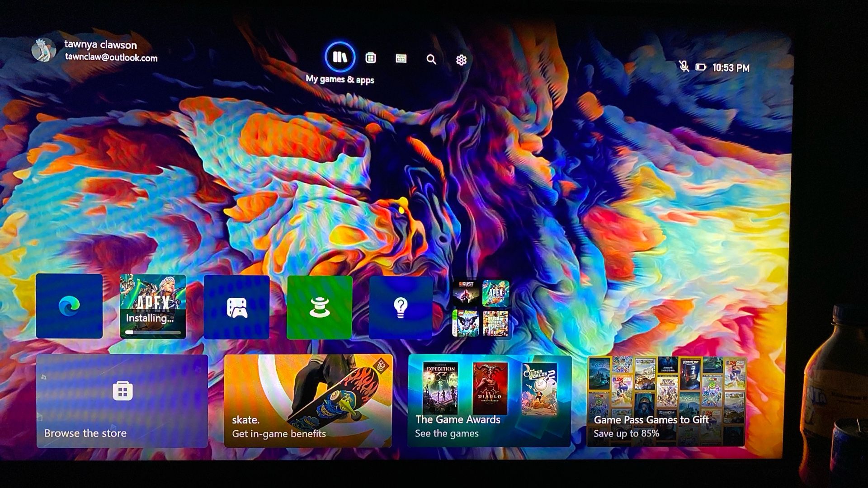Open the Game Pass icon in top bar
The height and width of the screenshot is (488, 868).
pos(401,58)
